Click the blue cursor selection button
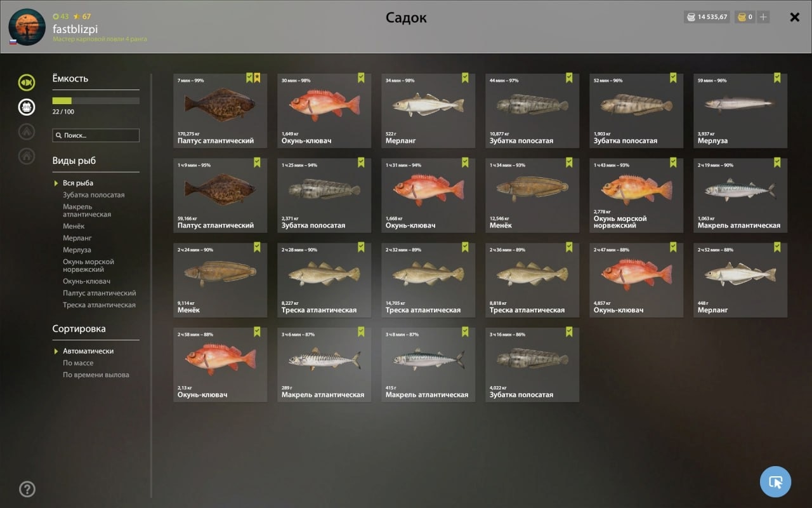 click(775, 481)
